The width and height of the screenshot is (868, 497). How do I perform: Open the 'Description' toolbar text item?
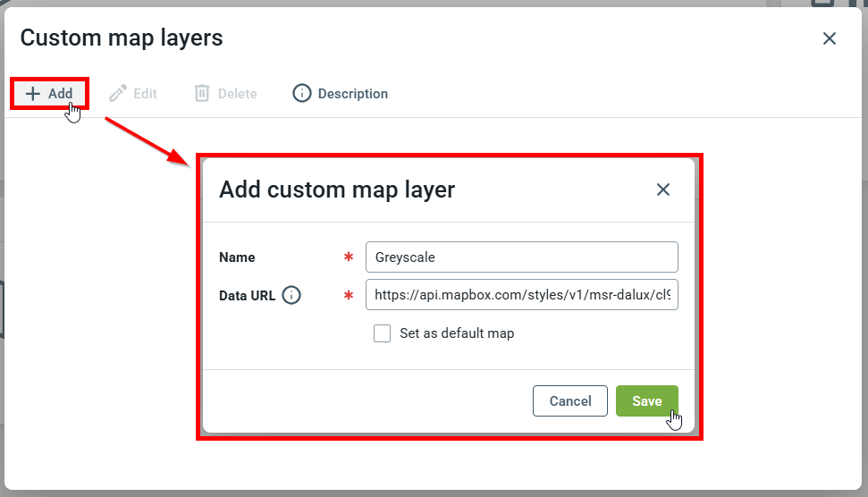(x=352, y=94)
